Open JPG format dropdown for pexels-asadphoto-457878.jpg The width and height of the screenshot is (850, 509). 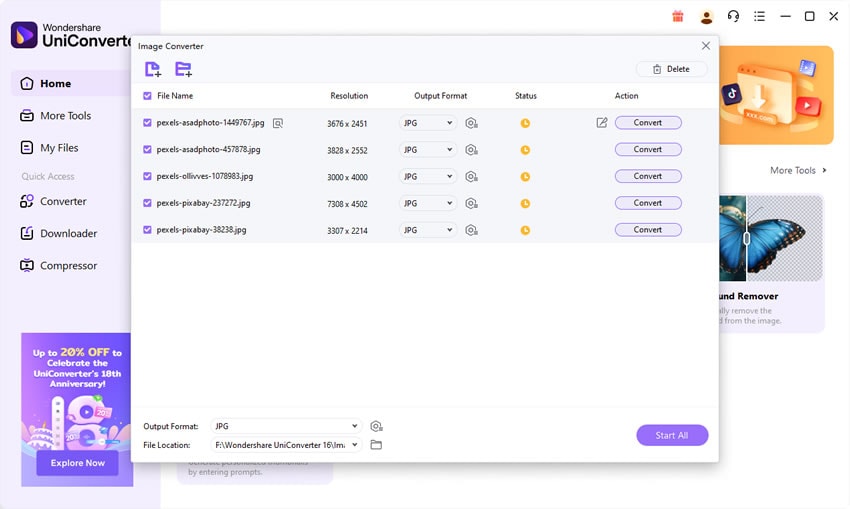tap(428, 150)
